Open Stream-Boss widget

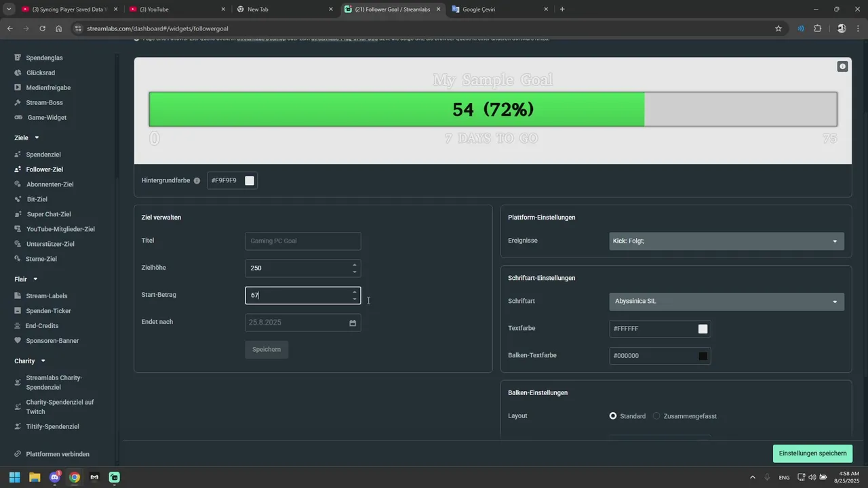[x=44, y=102]
